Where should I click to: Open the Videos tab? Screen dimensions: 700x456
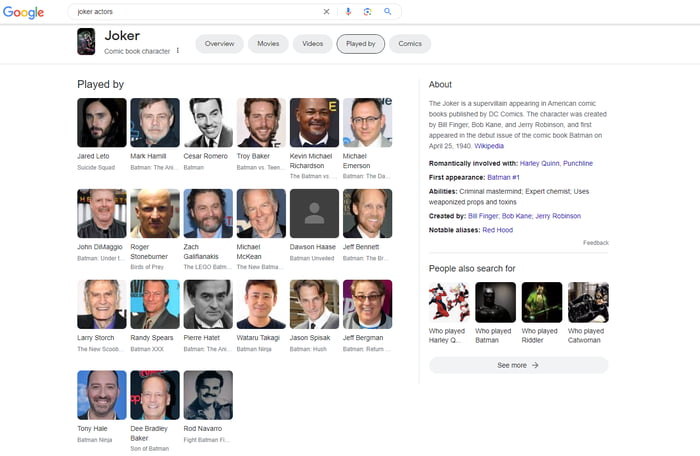pos(313,44)
